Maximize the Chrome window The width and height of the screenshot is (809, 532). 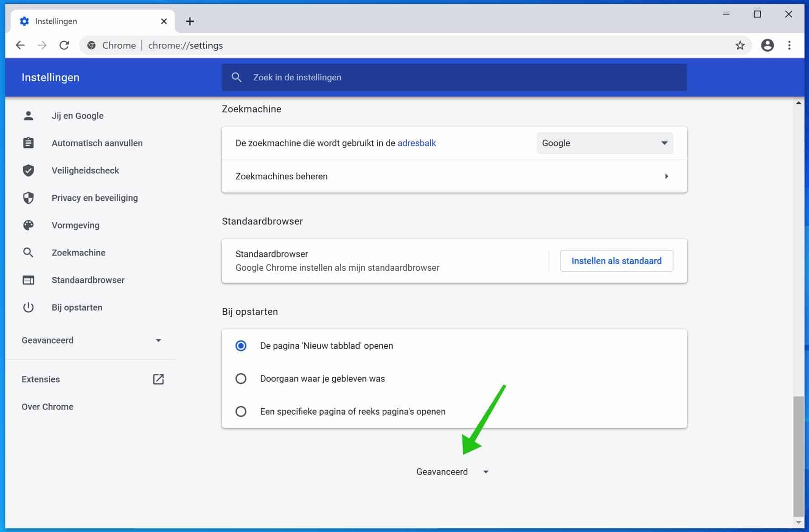757,14
